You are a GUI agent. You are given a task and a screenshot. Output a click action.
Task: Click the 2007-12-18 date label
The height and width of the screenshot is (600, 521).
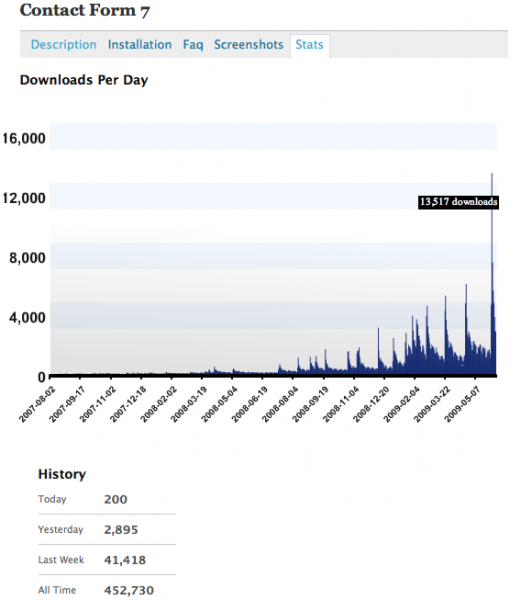[x=128, y=404]
